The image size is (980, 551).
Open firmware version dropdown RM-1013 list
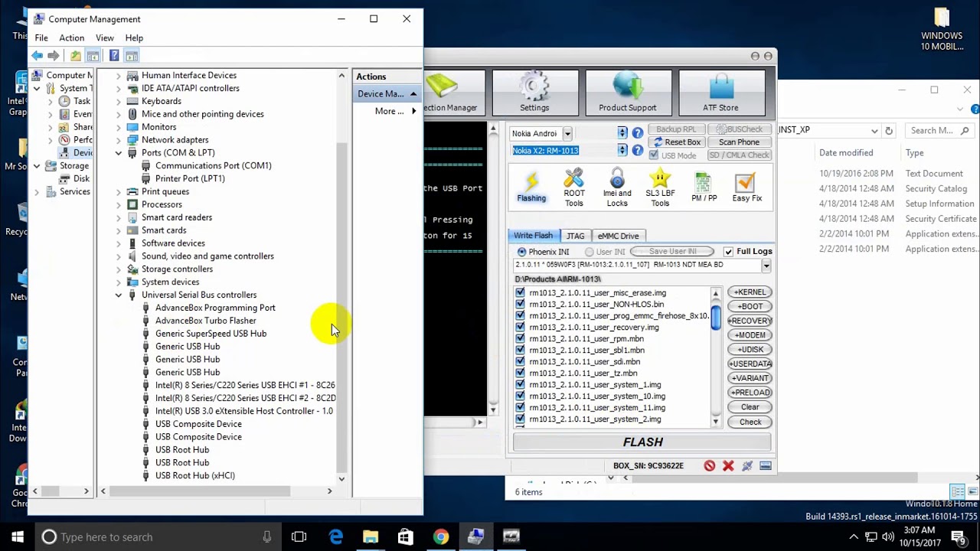coord(766,266)
